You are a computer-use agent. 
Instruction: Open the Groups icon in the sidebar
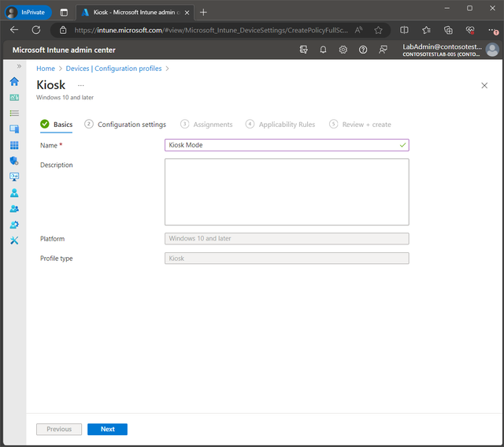coord(14,209)
